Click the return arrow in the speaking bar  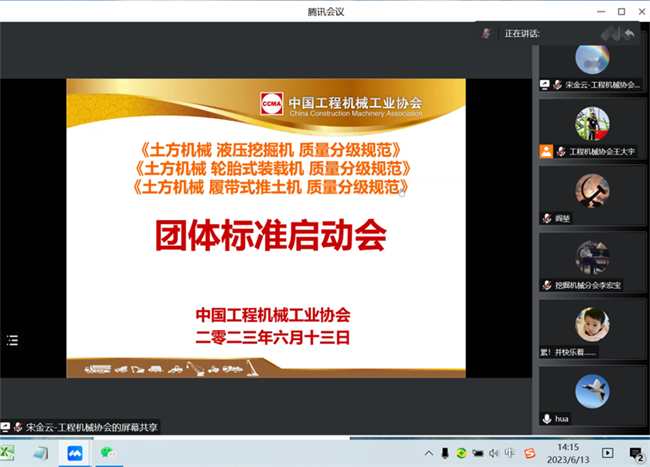[x=629, y=34]
